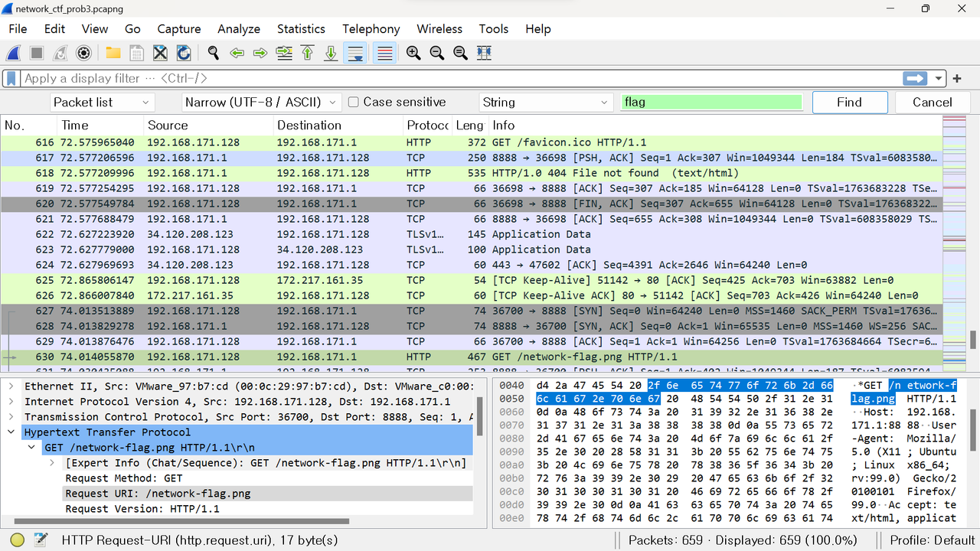
Task: Reset text to normal size icon
Action: pos(460,53)
